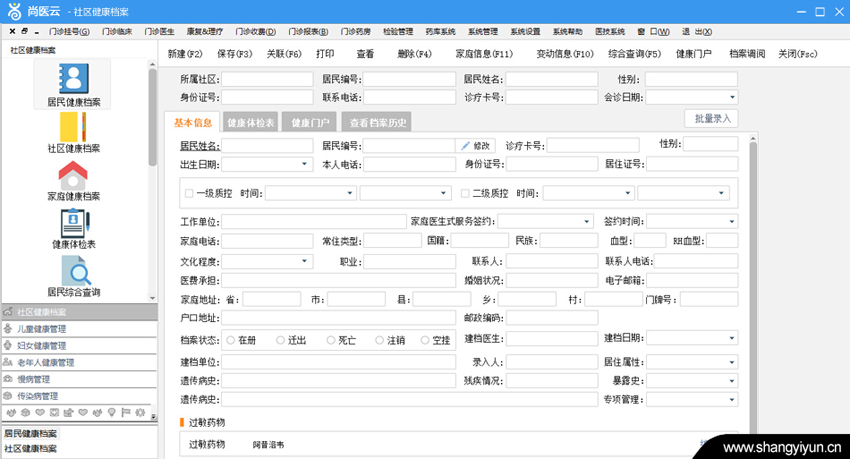This screenshot has width=850, height=459.
Task: Open the 门诊挂号(G) menu
Action: [69, 31]
